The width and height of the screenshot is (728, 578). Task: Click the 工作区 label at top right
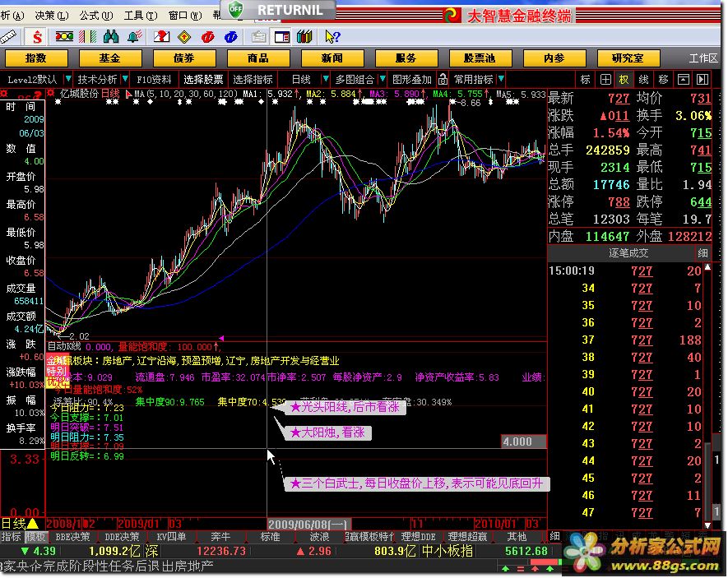(703, 58)
